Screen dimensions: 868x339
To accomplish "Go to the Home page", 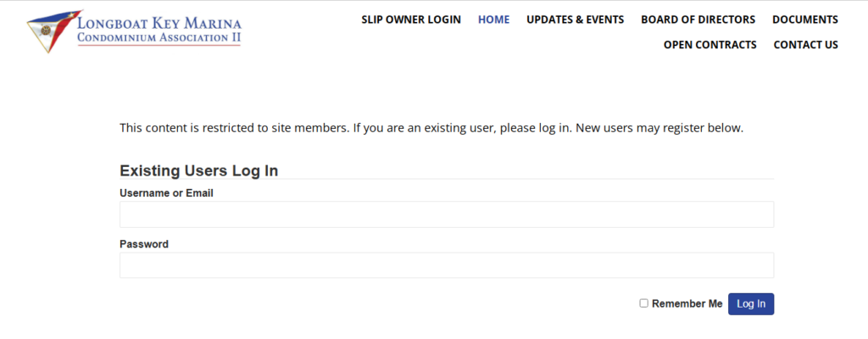I will [493, 19].
